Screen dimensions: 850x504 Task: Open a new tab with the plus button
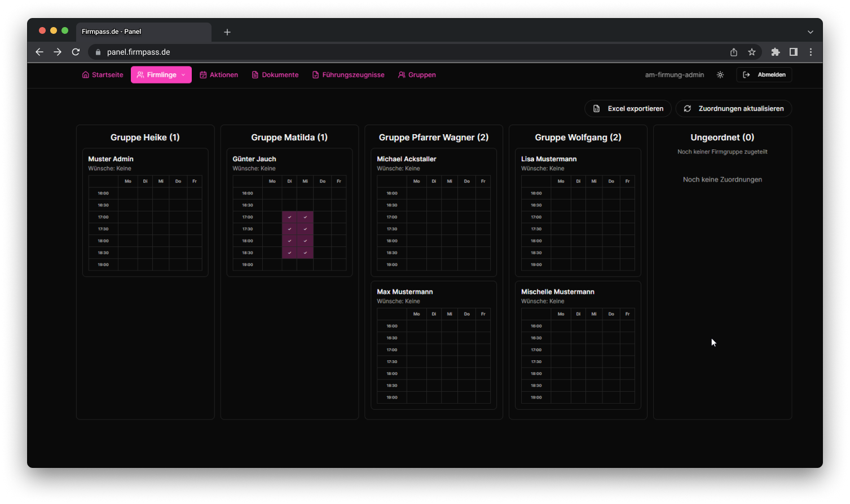point(227,32)
